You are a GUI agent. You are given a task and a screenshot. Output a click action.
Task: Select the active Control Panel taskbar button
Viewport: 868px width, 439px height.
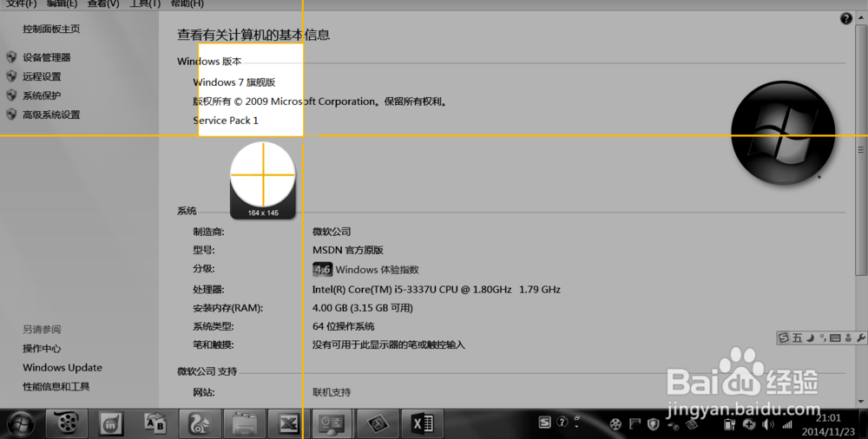[x=332, y=424]
